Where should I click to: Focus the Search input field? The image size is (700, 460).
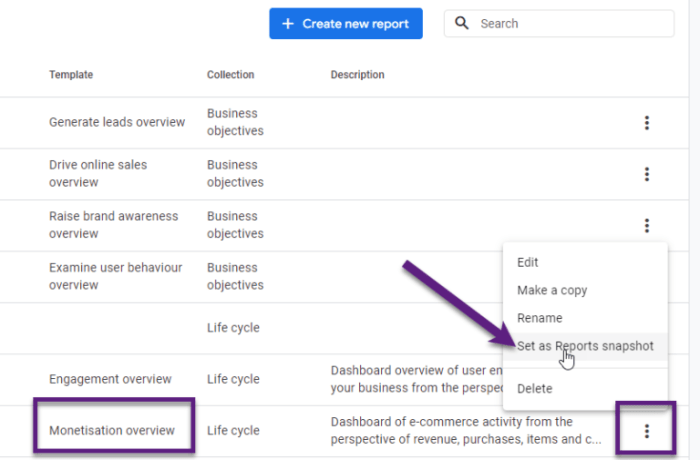pyautogui.click(x=559, y=24)
